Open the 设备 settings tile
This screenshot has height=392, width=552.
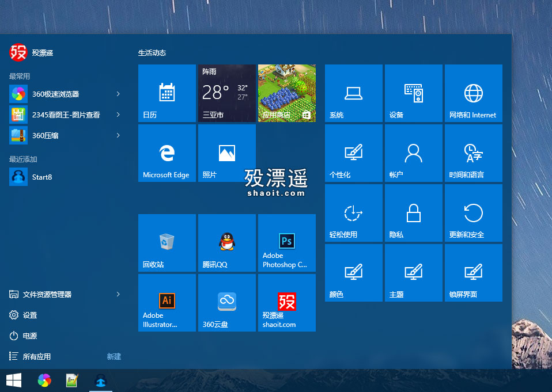coord(414,93)
